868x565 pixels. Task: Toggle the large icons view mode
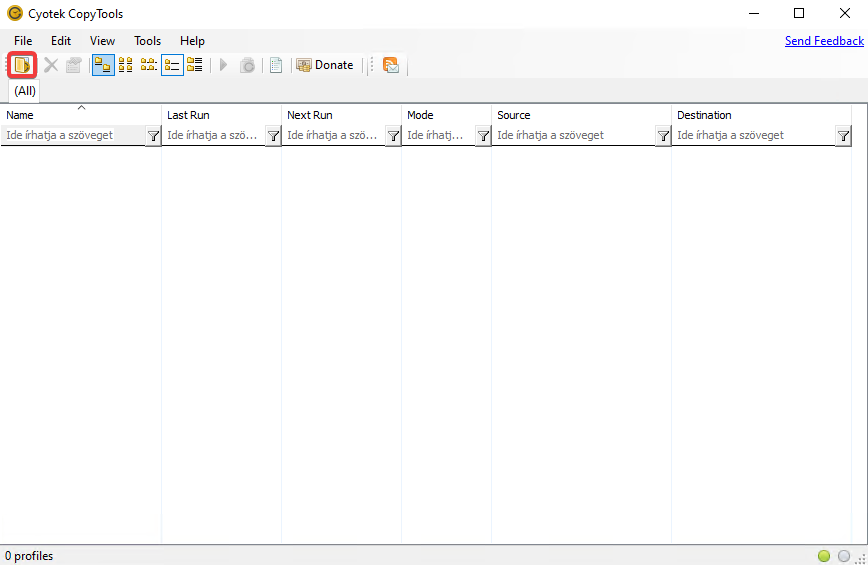[102, 65]
